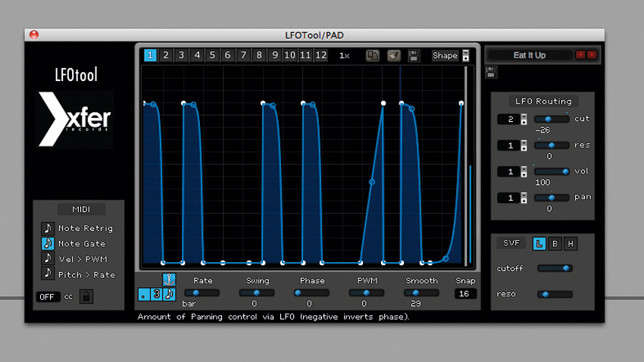Toggle the triplet 3 rate button
The height and width of the screenshot is (362, 644).
(x=157, y=295)
